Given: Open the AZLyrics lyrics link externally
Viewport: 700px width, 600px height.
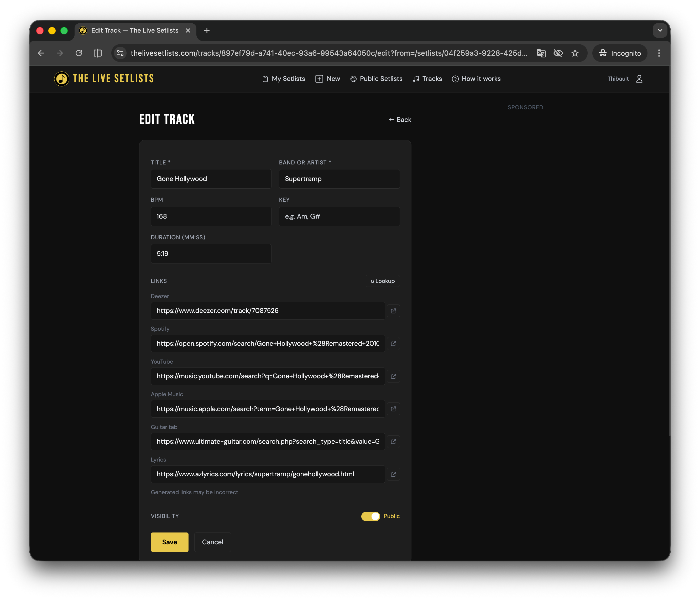Looking at the screenshot, I should click(393, 474).
